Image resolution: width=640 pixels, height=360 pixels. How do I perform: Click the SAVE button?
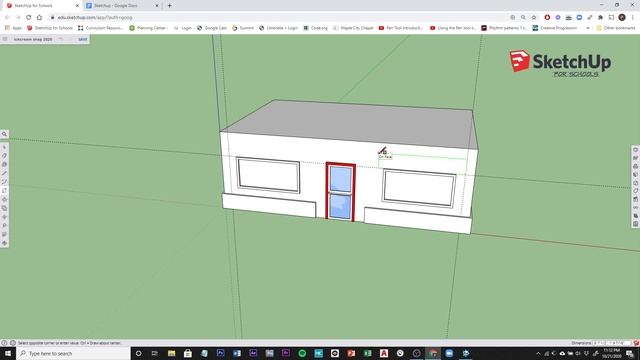pos(83,39)
